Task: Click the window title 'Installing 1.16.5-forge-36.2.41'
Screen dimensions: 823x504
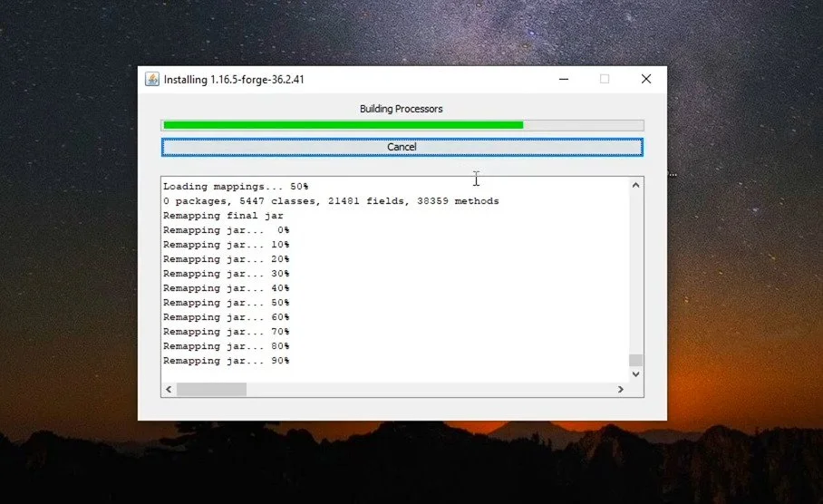Action: coord(234,80)
